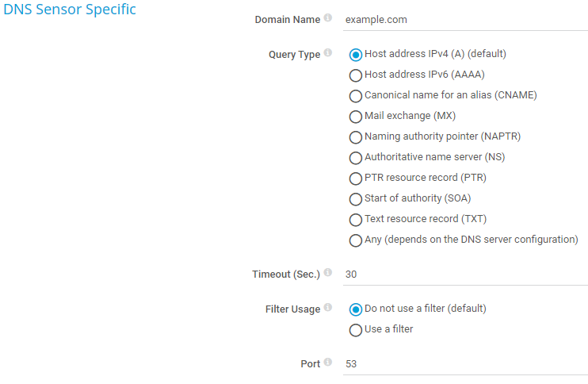Image resolution: width=588 pixels, height=384 pixels.
Task: Select Do not use a filter option
Action: click(356, 309)
